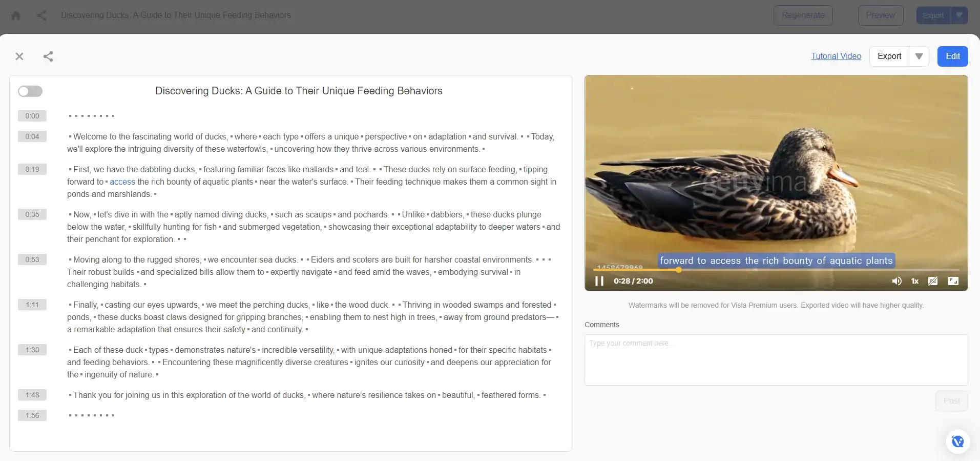Open video in fullscreen mode
980x461 pixels.
point(953,281)
